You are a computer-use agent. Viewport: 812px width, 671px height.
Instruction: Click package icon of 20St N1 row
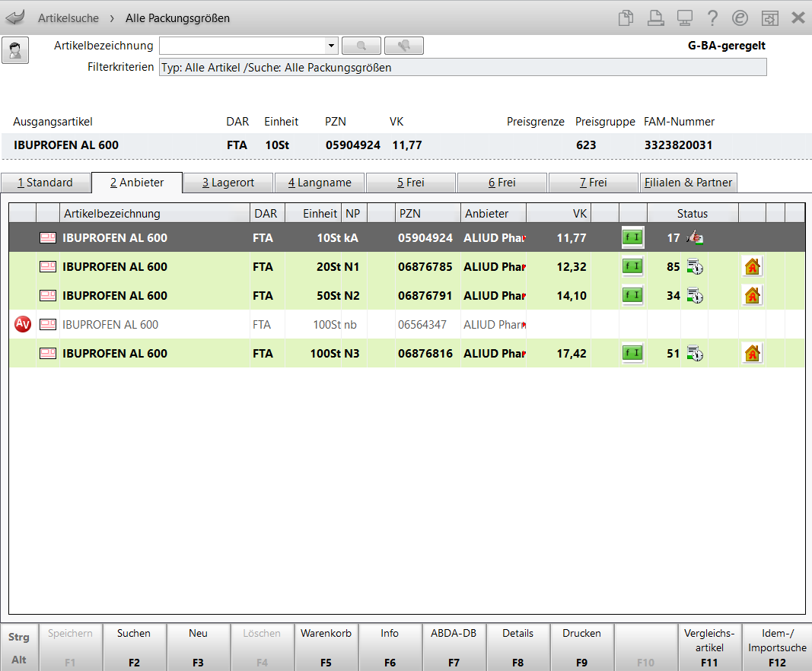(x=48, y=266)
